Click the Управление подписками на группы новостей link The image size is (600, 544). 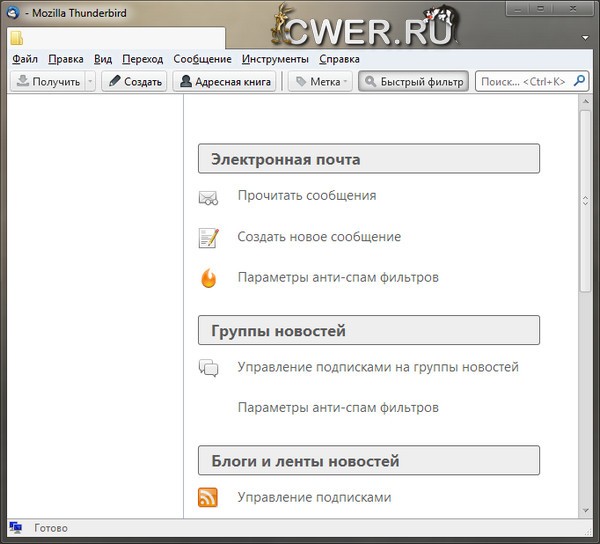click(378, 367)
